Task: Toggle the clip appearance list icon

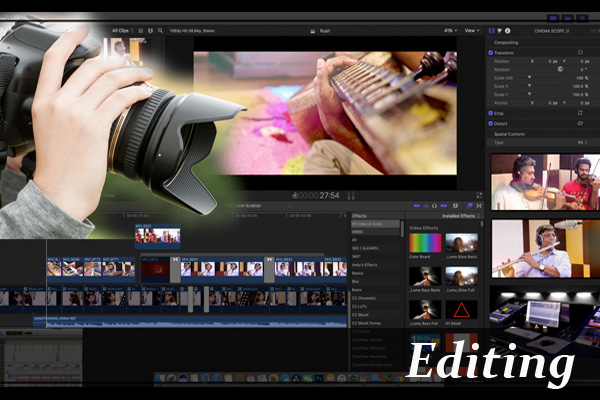Action: pyautogui.click(x=140, y=31)
